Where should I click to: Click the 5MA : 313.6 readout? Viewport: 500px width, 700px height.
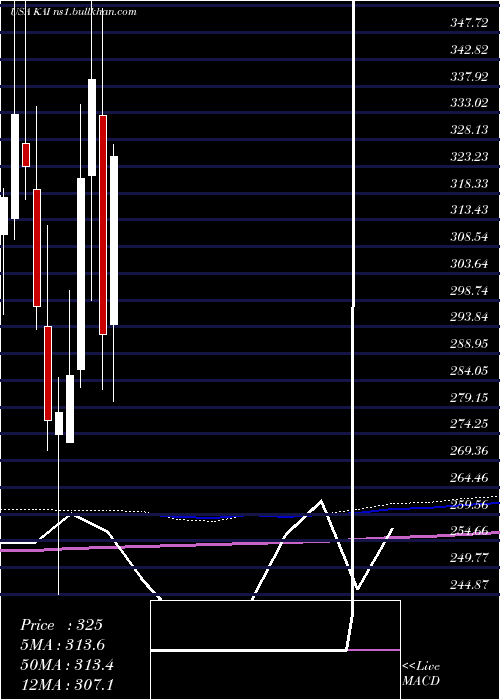(63, 645)
